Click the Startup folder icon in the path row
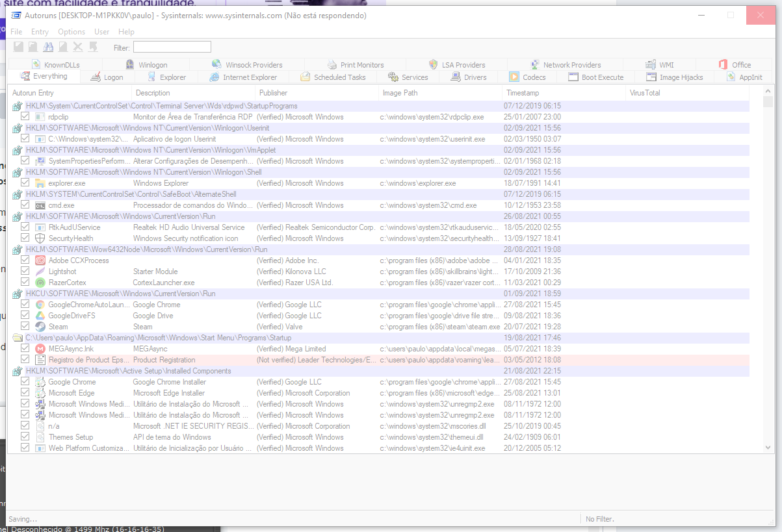 (x=18, y=338)
